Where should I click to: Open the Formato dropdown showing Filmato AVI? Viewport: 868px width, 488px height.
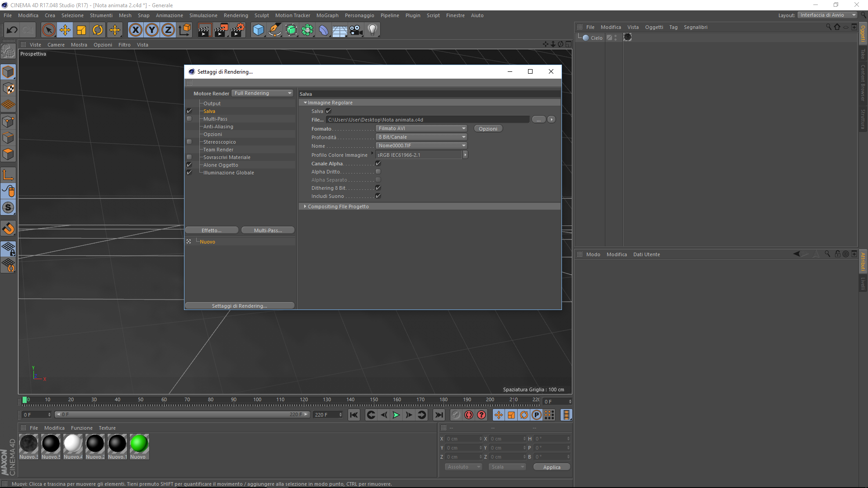(421, 128)
